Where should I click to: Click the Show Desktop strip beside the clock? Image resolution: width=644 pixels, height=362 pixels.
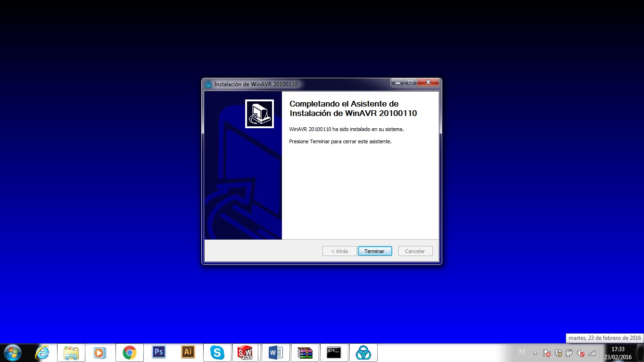[x=640, y=353]
